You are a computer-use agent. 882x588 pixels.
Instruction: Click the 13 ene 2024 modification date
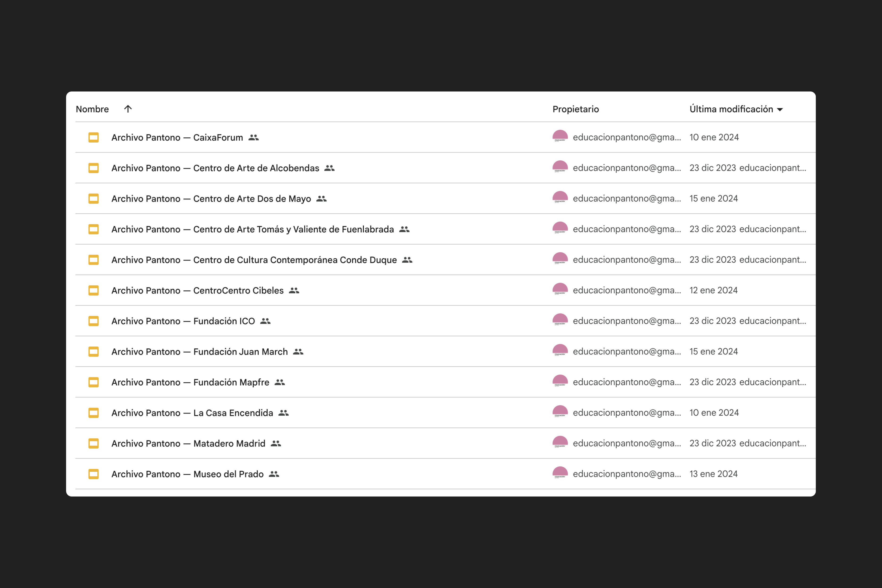click(713, 474)
